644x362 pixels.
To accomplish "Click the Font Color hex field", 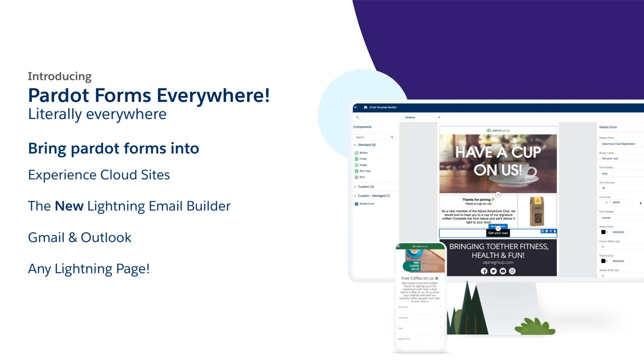I will click(620, 203).
